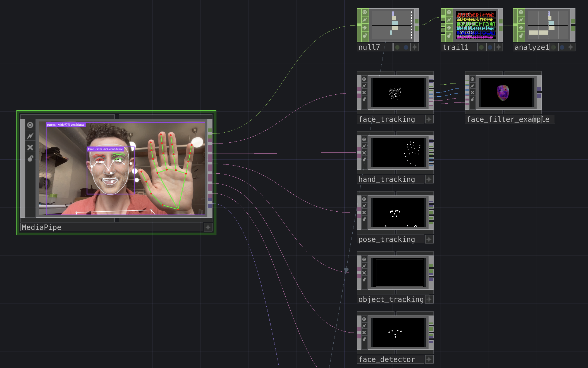Viewport: 588px width, 368px height.
Task: Enable lock flag on trail1
Action: [x=449, y=35]
